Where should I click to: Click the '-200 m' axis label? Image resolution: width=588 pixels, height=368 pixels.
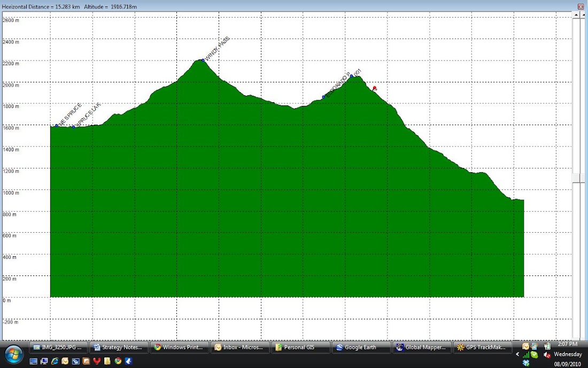11,322
